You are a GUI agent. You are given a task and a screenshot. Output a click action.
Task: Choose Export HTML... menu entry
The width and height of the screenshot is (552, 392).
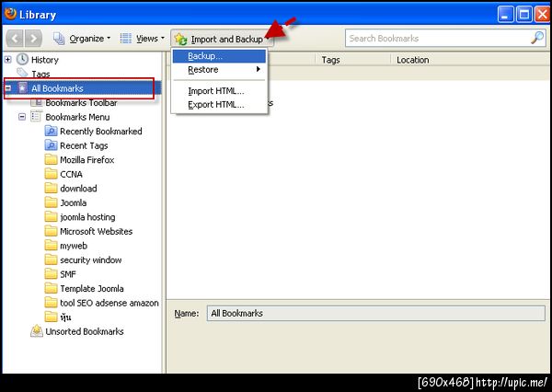[219, 105]
